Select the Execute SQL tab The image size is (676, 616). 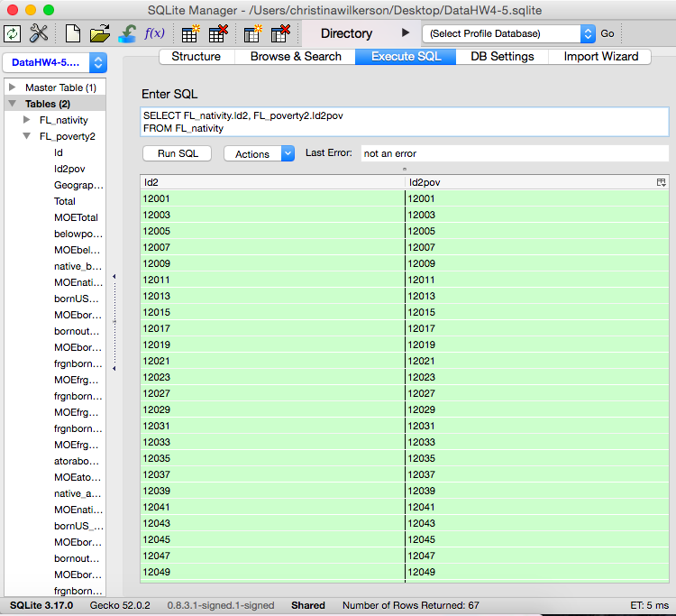tap(406, 57)
